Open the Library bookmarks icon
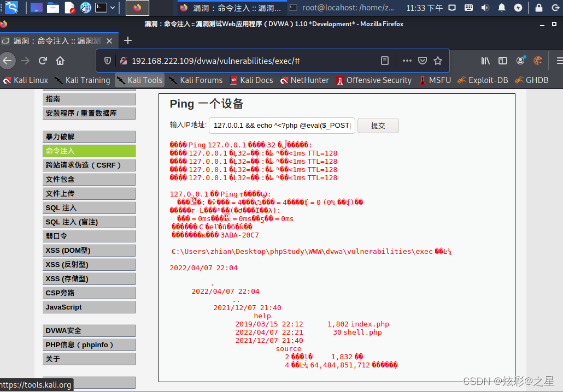Viewport: 563px width, 392px height. [x=485, y=61]
